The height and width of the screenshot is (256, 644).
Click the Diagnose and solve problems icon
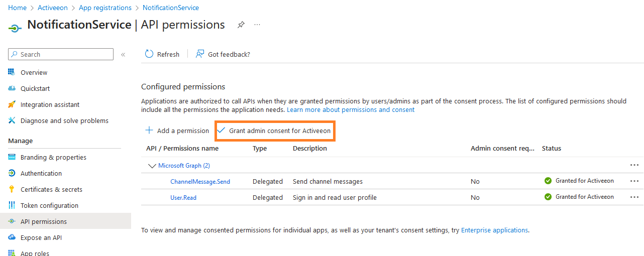[12, 120]
